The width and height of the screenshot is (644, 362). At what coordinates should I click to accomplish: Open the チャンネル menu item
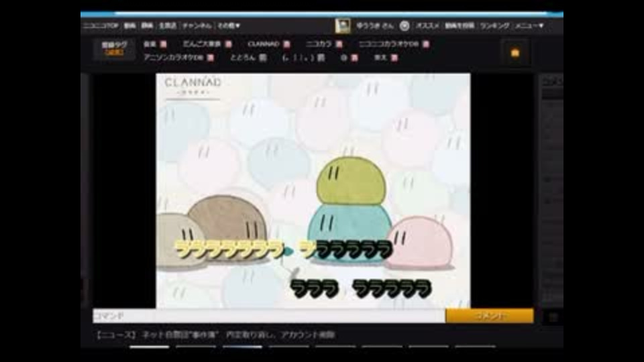click(197, 25)
